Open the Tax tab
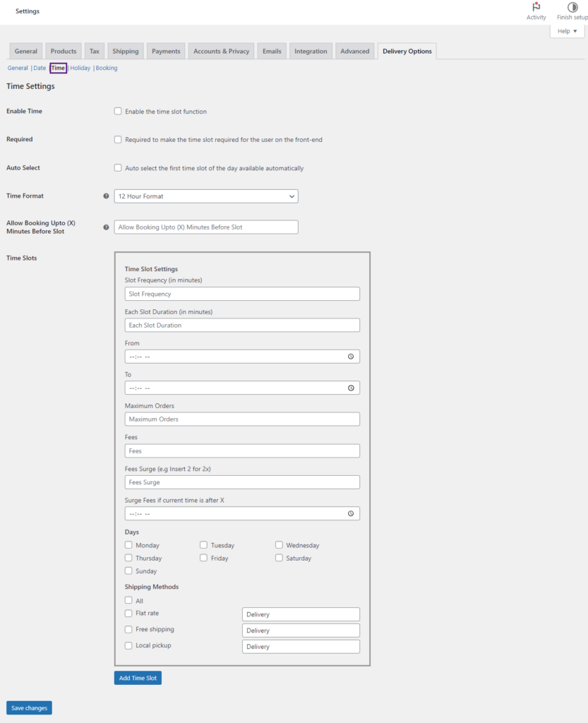 pyautogui.click(x=95, y=51)
